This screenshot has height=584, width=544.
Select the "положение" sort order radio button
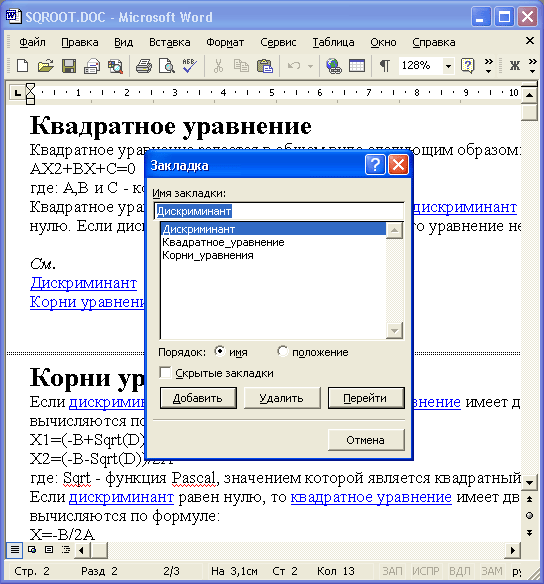tap(283, 351)
